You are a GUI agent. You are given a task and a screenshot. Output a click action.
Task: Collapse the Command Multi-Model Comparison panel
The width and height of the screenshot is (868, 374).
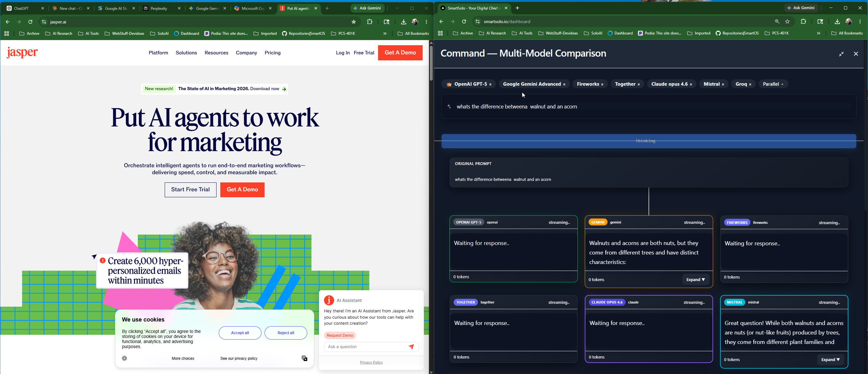(841, 54)
